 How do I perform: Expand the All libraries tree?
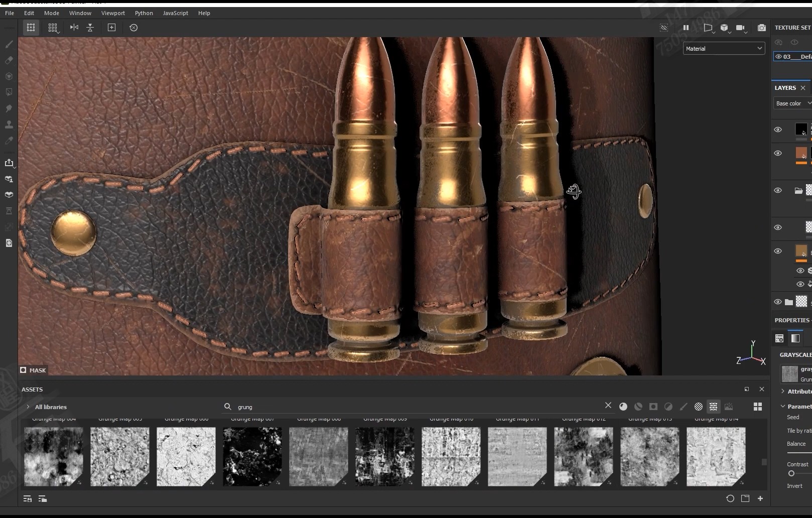point(28,407)
